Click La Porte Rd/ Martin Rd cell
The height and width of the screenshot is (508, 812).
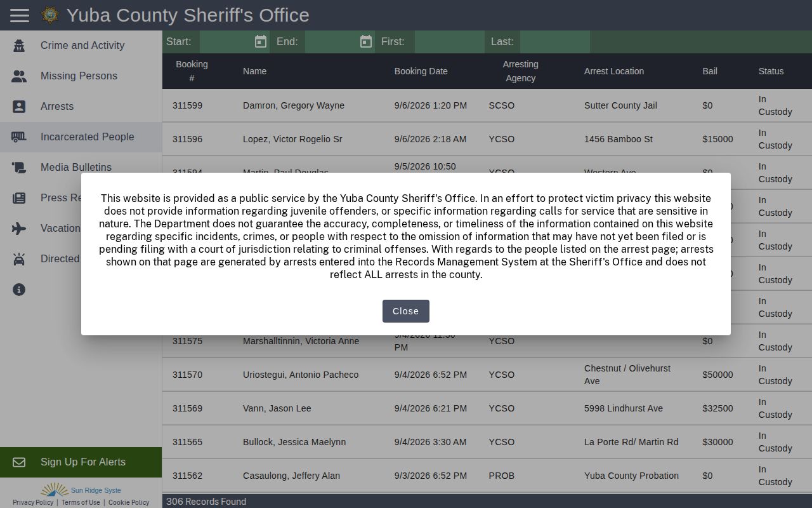(631, 442)
